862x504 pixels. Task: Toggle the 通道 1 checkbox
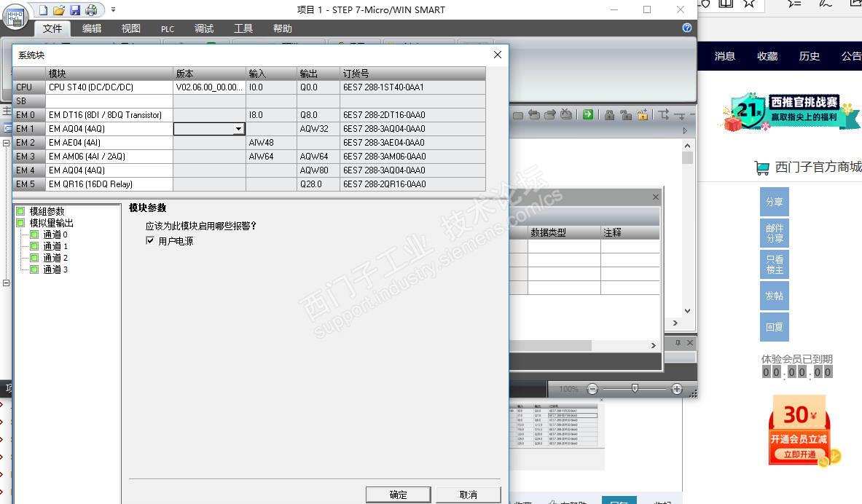(34, 246)
